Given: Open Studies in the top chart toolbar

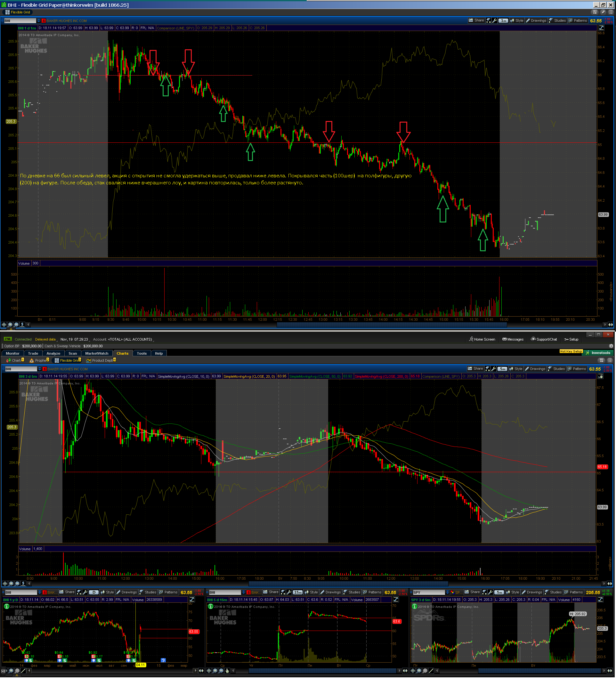Looking at the screenshot, I should tap(557, 20).
